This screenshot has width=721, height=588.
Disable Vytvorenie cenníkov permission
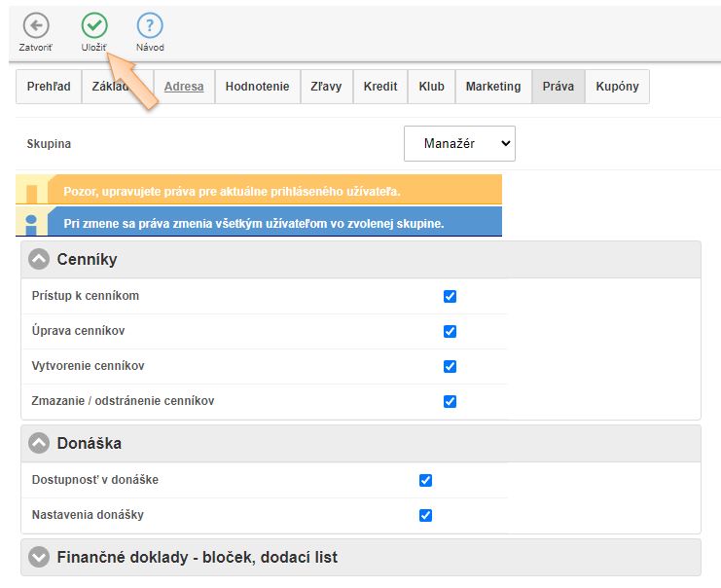pos(450,366)
